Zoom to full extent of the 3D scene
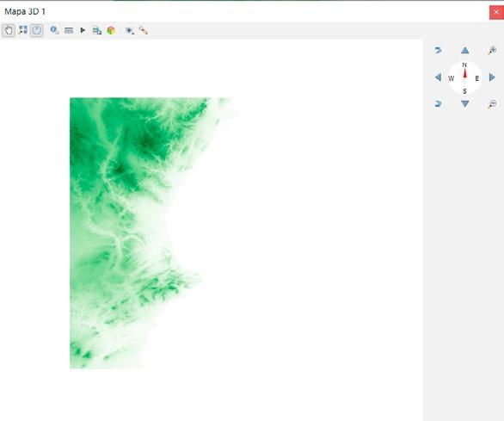Screen dimensions: 504x421 (22, 30)
